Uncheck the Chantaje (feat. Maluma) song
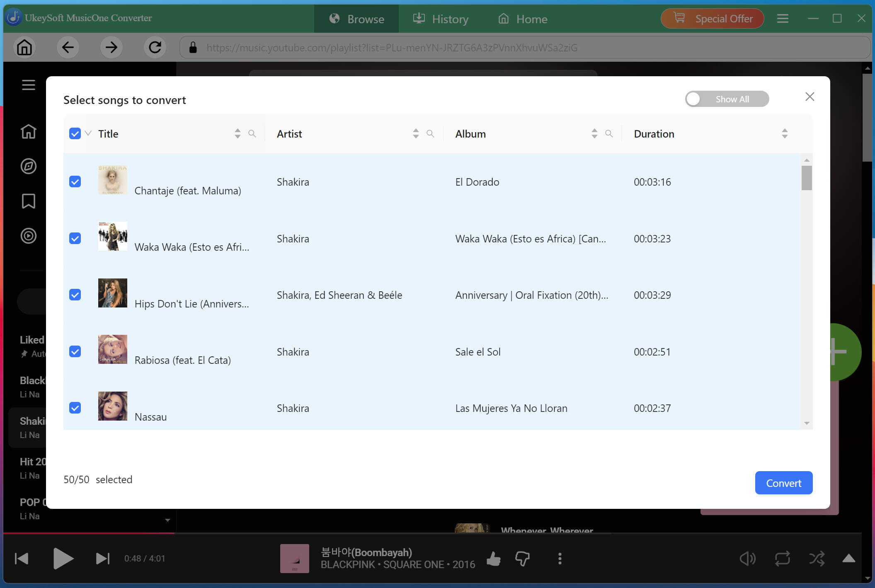This screenshot has width=875, height=588. click(75, 181)
